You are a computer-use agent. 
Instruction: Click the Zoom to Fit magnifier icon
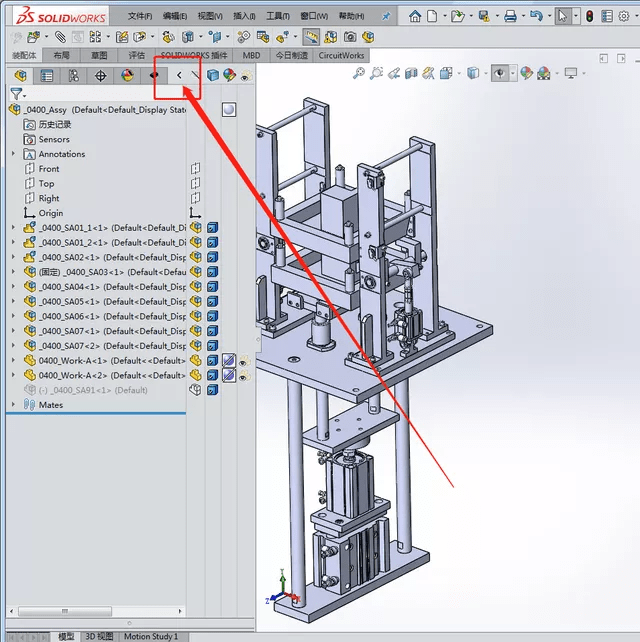click(359, 74)
